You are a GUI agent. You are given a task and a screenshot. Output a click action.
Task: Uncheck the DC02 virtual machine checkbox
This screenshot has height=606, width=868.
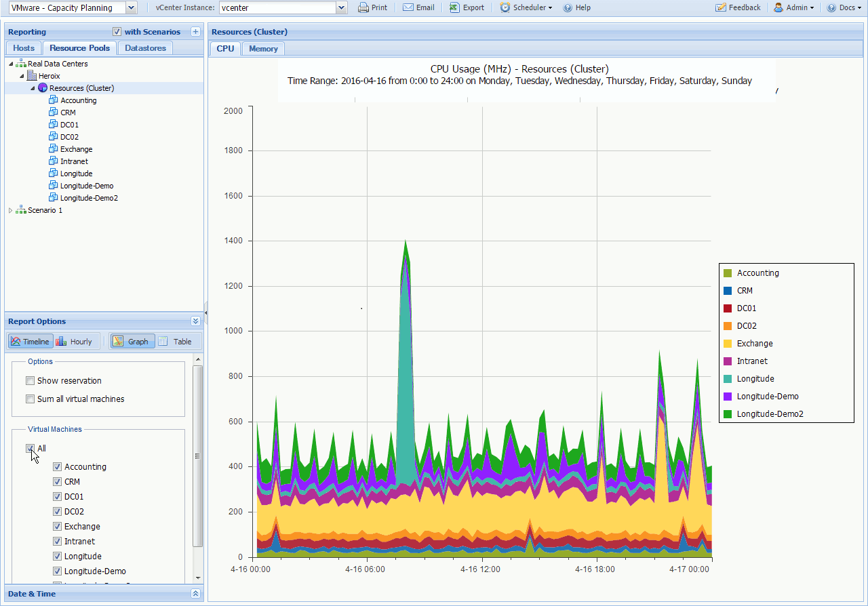point(57,512)
